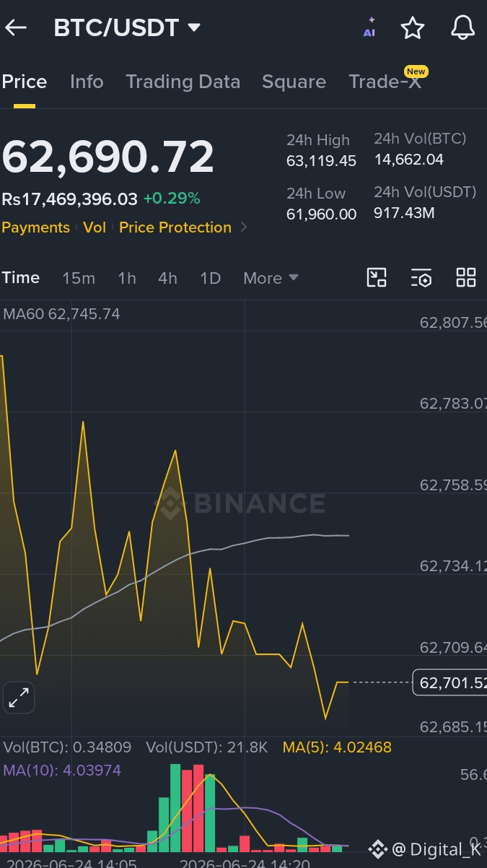Open the Trading Data tab
The height and width of the screenshot is (868, 487).
point(183,82)
